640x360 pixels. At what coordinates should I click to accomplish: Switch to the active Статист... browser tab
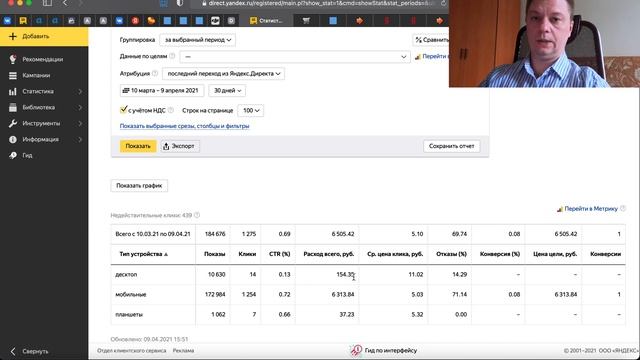click(x=265, y=20)
